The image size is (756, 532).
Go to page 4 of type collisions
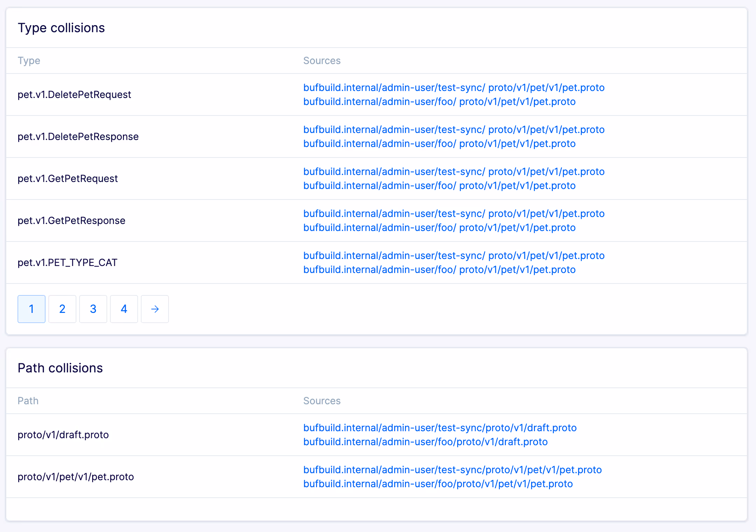pyautogui.click(x=124, y=309)
